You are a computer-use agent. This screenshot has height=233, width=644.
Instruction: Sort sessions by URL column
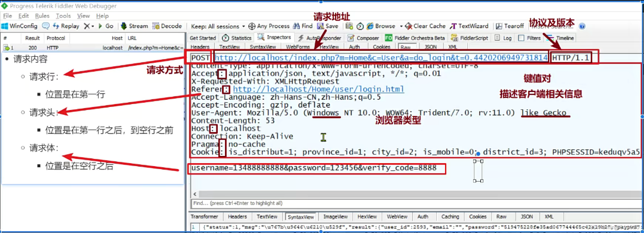[132, 38]
